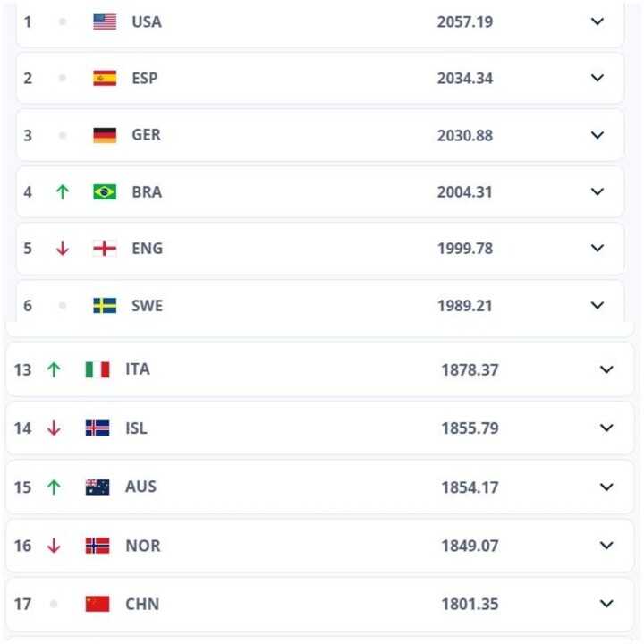This screenshot has width=644, height=644.
Task: Click the Australia flag icon
Action: click(97, 487)
